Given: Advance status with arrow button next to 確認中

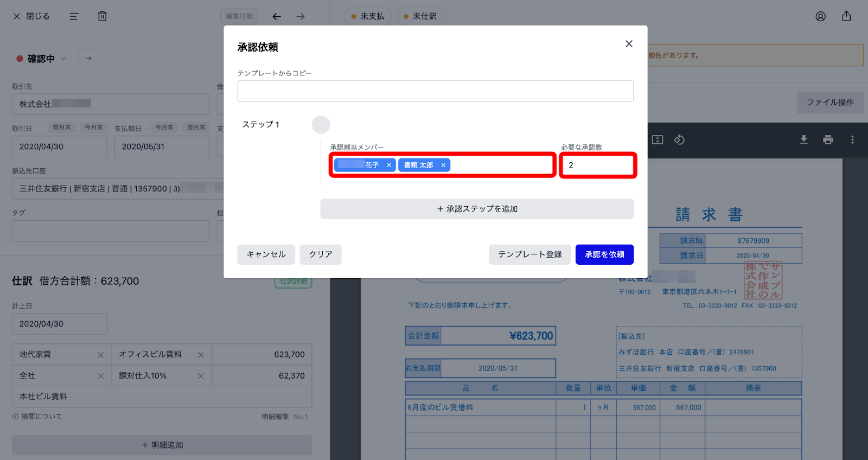Looking at the screenshot, I should click(x=89, y=59).
